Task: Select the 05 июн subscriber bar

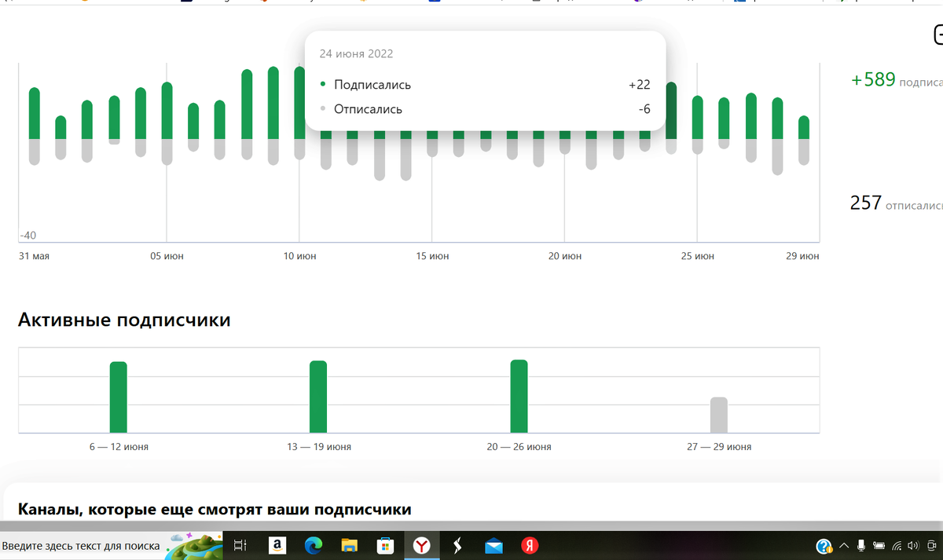Action: click(167, 123)
